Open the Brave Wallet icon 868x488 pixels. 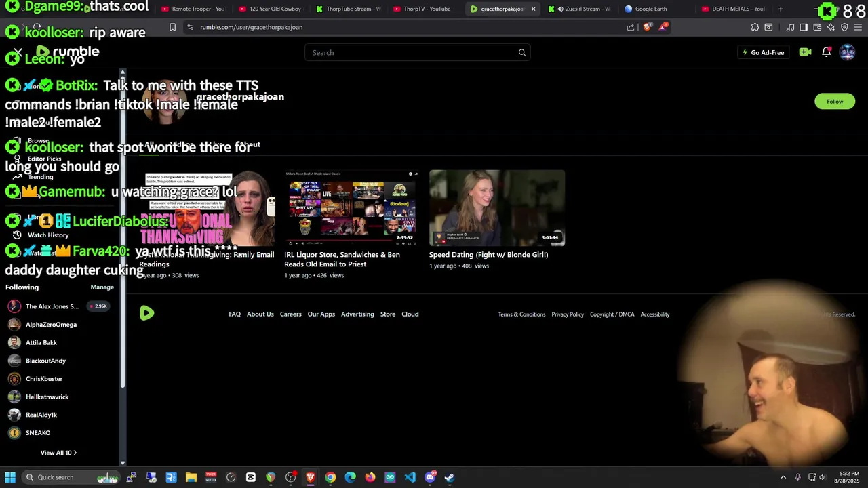point(817,27)
